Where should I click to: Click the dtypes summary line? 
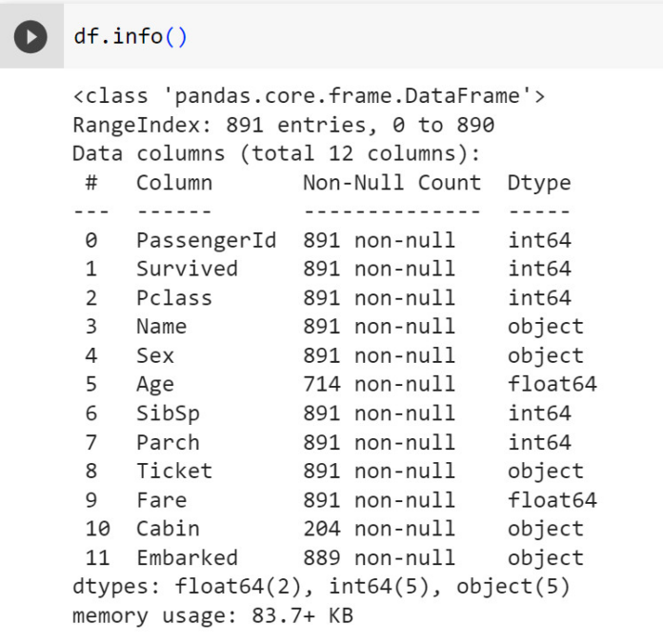coord(321,587)
